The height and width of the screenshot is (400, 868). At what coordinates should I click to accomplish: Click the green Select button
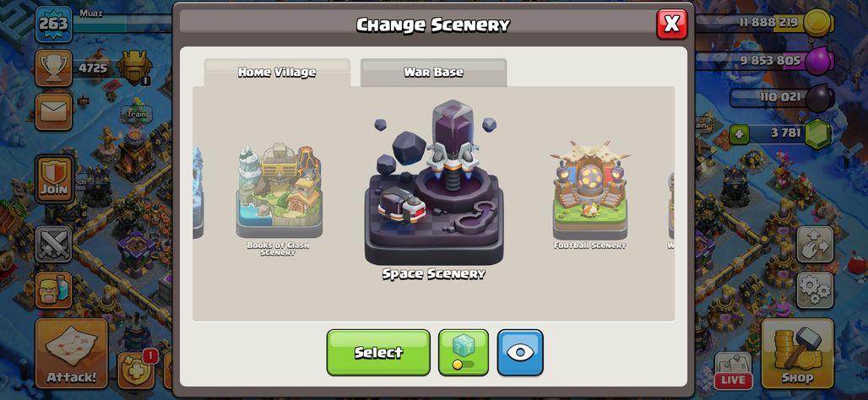click(x=378, y=353)
